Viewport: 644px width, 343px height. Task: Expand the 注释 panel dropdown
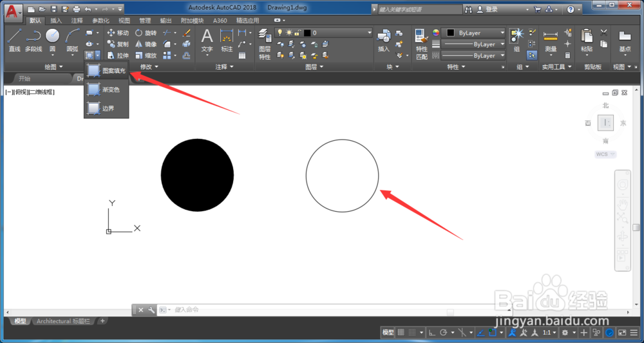point(224,66)
